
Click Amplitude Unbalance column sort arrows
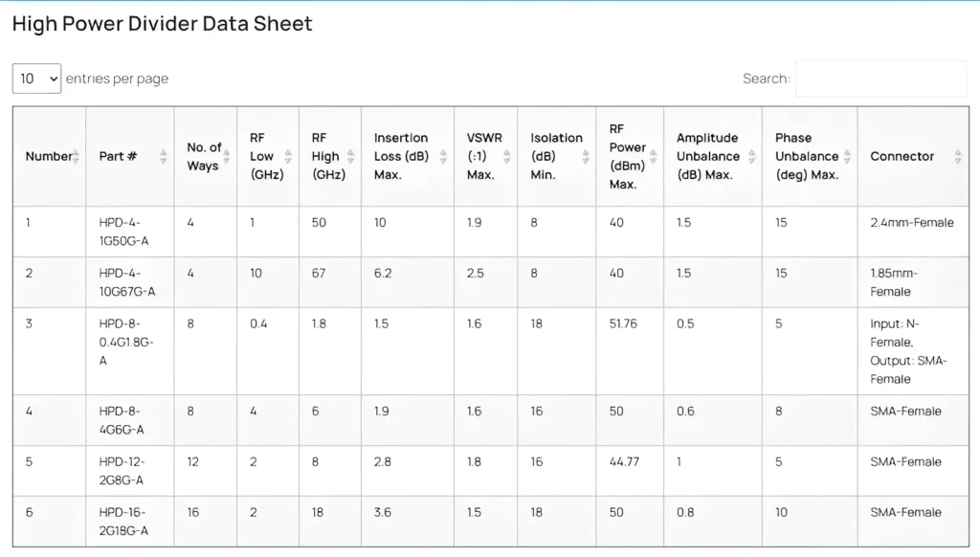click(x=752, y=156)
